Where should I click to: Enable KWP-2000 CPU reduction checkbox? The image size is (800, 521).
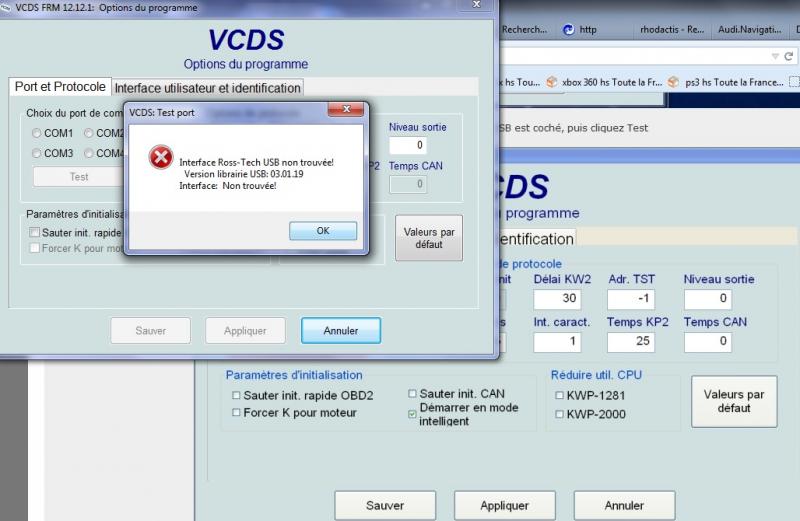tap(559, 414)
